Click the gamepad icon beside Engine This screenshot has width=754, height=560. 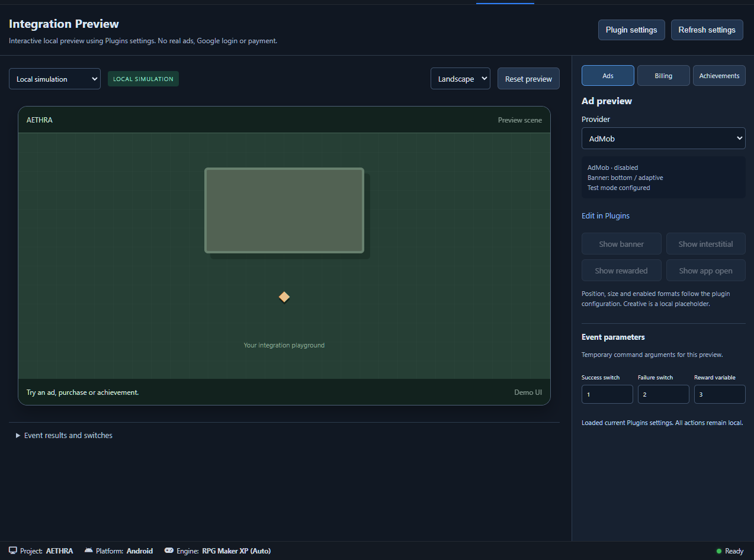[169, 551]
